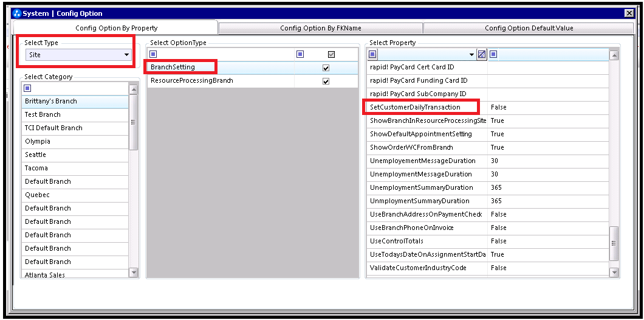Screen dimensions: 644x320
Task: Switch to Config Option By FKName tab
Action: (320, 28)
